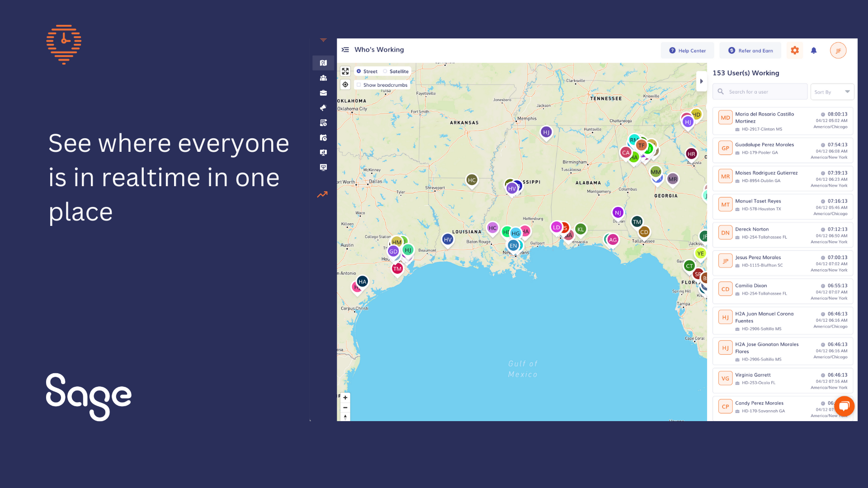Toggle the navigation menu beside Who's Working
The image size is (868, 488).
(345, 50)
